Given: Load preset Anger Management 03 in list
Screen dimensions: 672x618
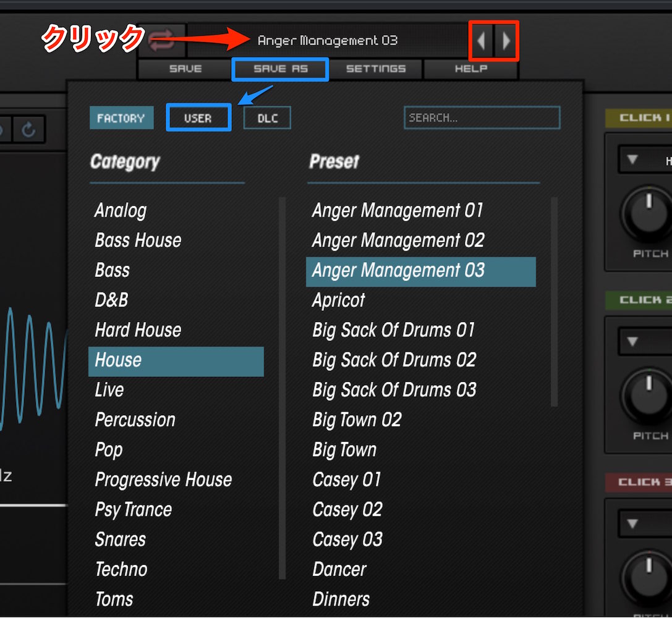Looking at the screenshot, I should 421,271.
